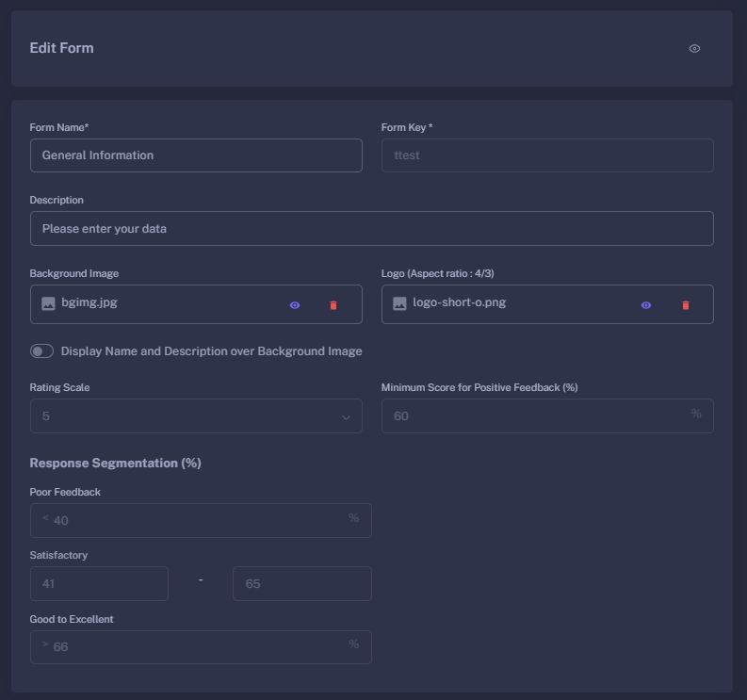The width and height of the screenshot is (747, 700).
Task: Delete the bgimg.jpg background image
Action: pyautogui.click(x=333, y=305)
